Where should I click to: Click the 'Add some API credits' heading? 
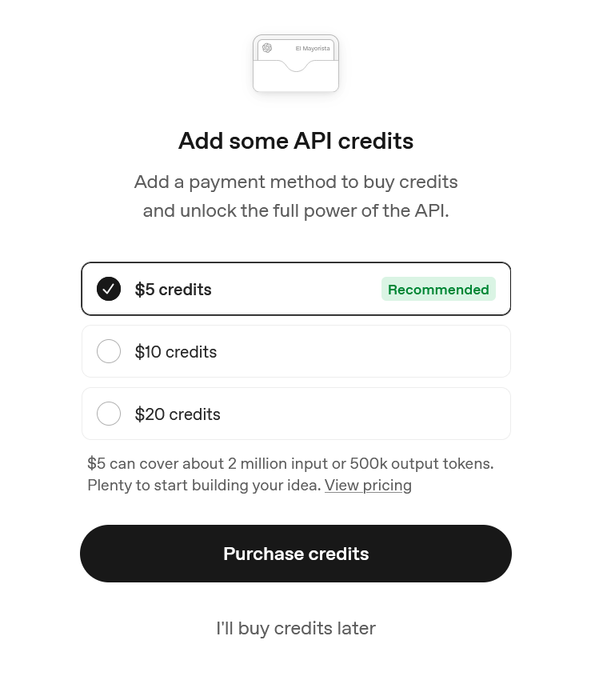(x=296, y=141)
